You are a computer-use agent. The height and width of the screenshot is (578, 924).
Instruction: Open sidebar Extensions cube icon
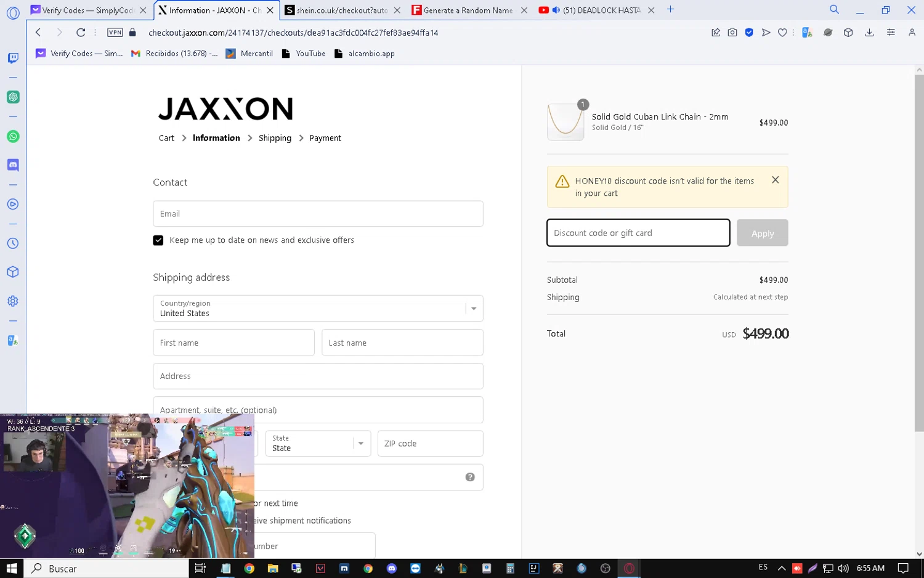coord(13,272)
